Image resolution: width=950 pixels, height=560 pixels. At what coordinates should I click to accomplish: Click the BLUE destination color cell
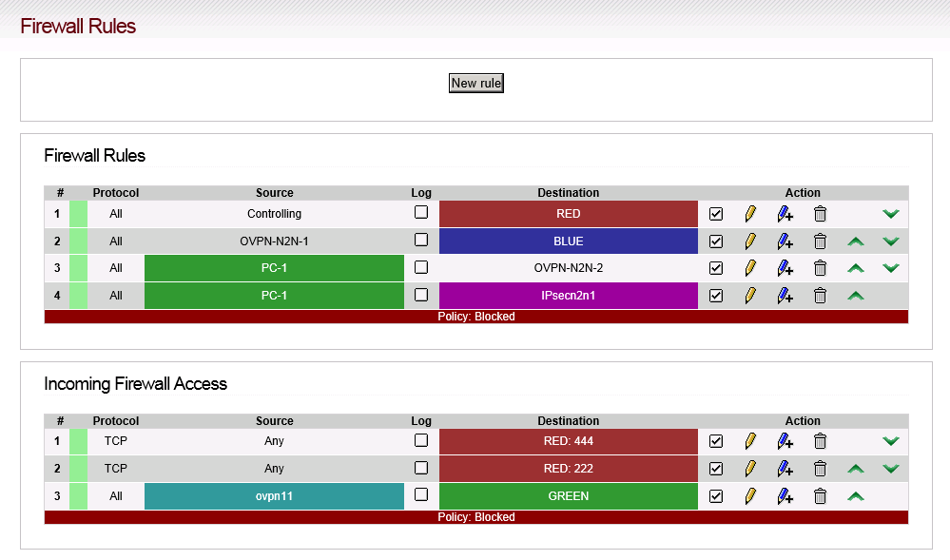pyautogui.click(x=569, y=241)
